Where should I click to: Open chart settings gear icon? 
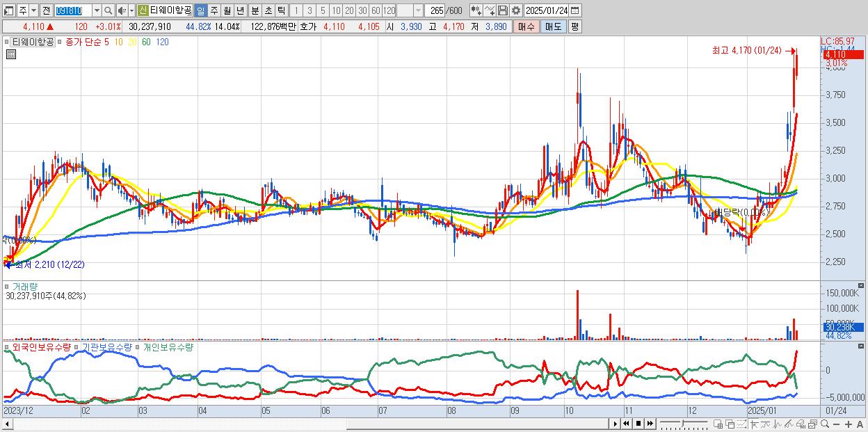[x=516, y=10]
